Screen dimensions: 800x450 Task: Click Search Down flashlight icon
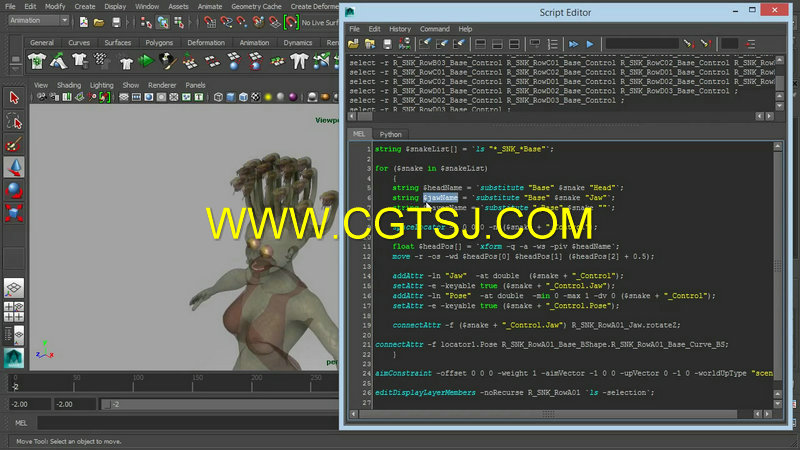(689, 44)
